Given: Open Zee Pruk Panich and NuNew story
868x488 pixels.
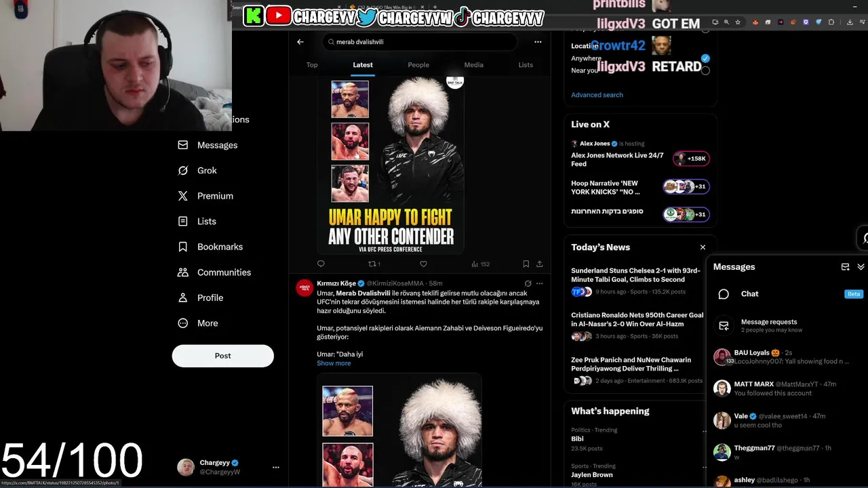Looking at the screenshot, I should [x=637, y=371].
